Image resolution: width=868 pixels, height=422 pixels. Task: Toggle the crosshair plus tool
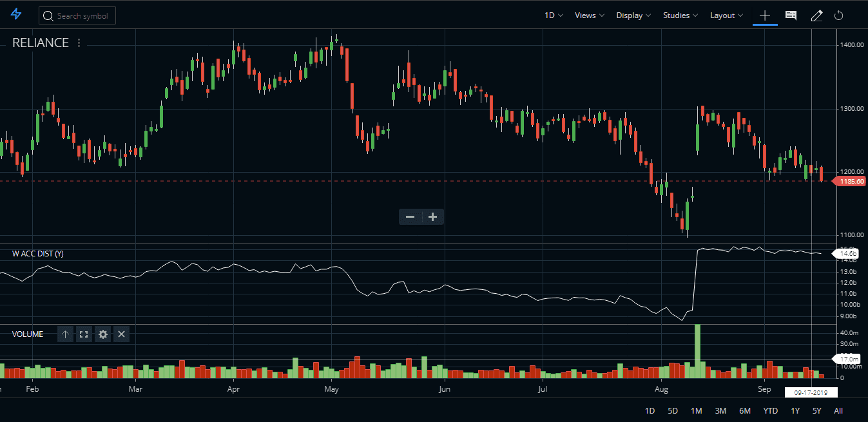pos(765,15)
